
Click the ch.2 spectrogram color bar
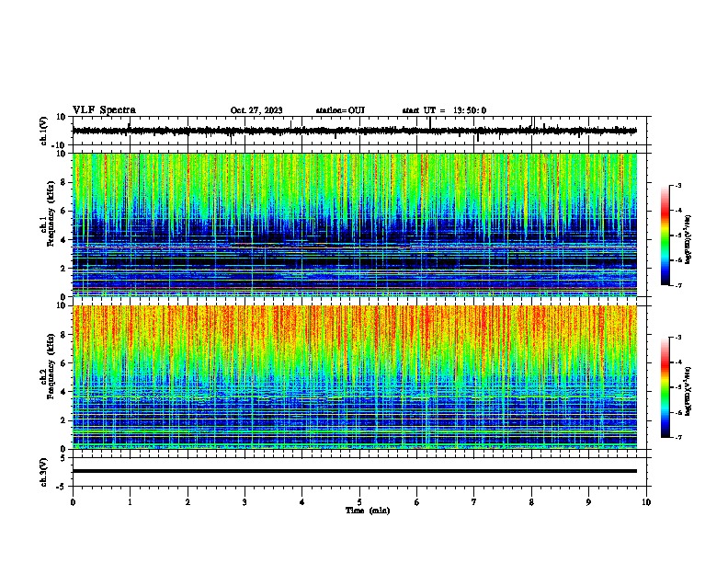pyautogui.click(x=665, y=387)
